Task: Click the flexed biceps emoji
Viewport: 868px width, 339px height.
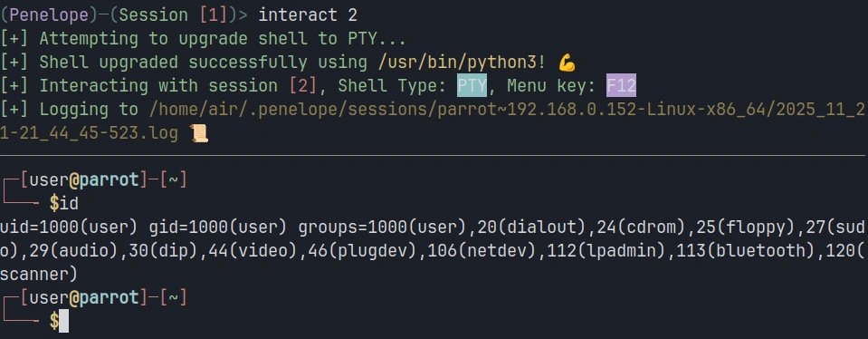Action: [567, 63]
